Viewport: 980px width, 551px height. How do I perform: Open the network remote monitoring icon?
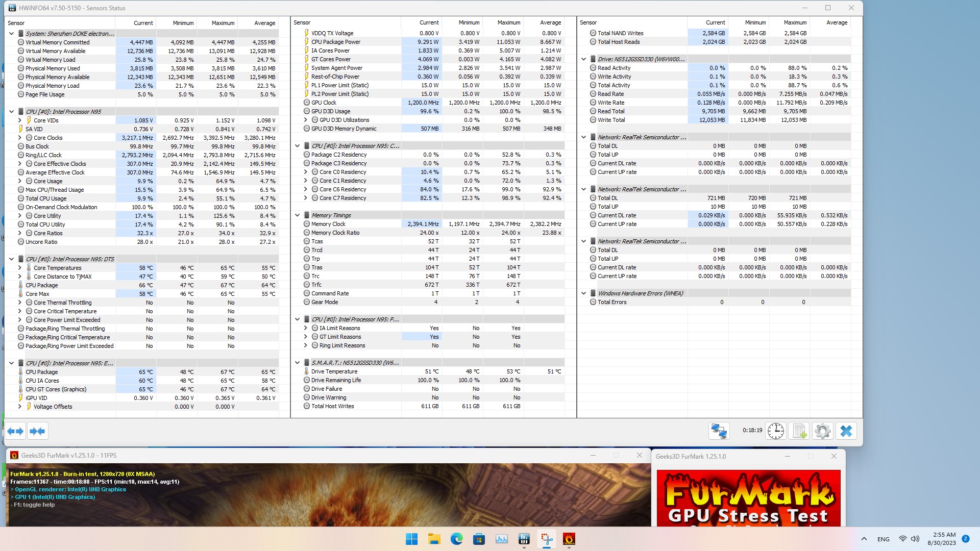(719, 431)
